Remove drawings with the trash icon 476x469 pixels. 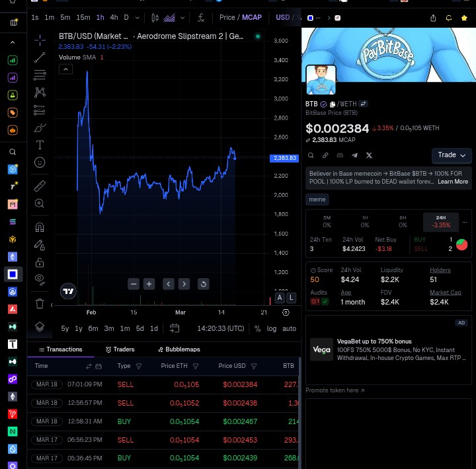40,303
